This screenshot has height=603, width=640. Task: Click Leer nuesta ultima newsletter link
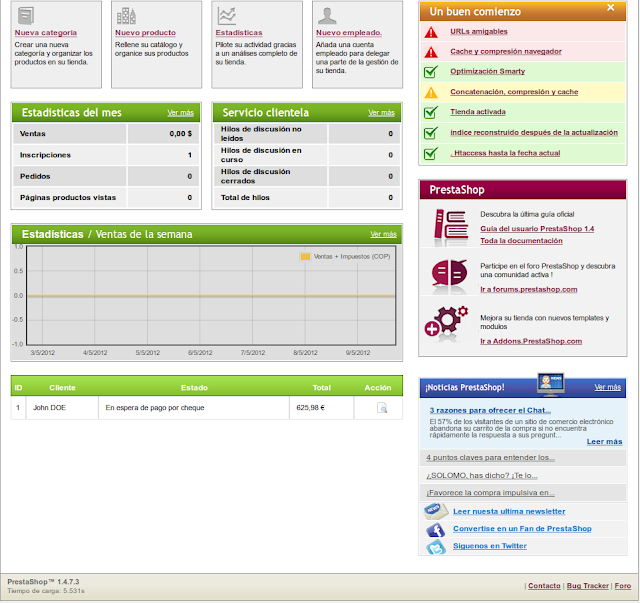509,512
